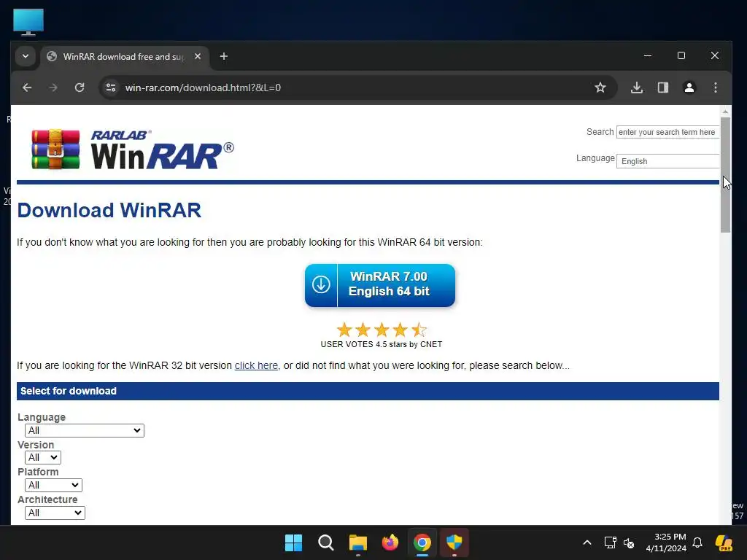Click the muted volume tray icon
The width and height of the screenshot is (747, 560).
coord(629,542)
